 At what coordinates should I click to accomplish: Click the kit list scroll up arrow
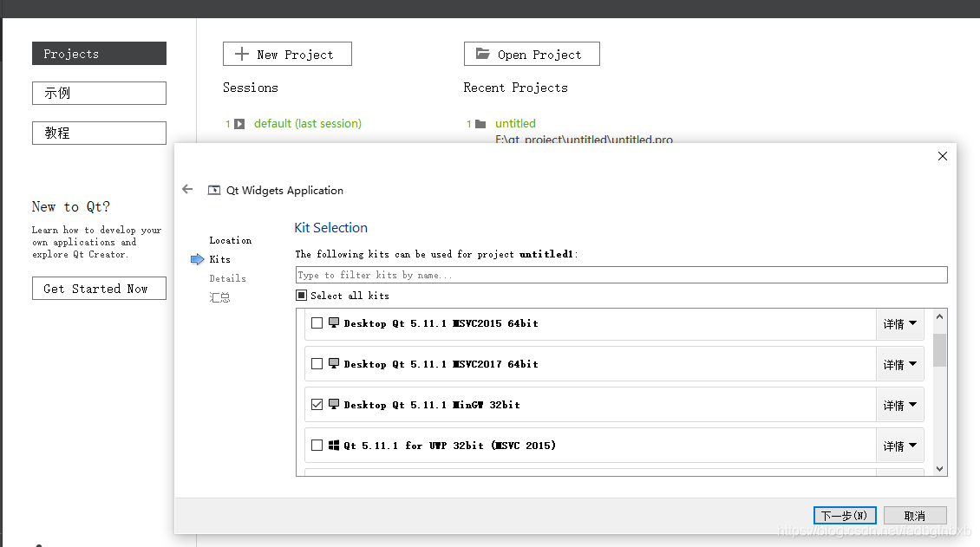click(x=939, y=316)
